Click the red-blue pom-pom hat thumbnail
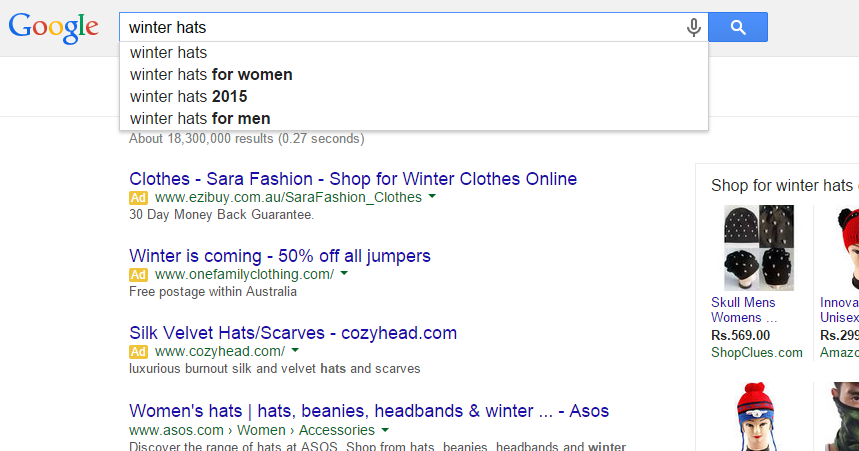 (758, 416)
